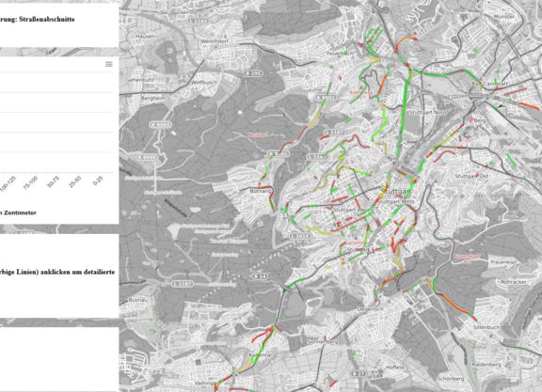Screen dimensions: 542x392
Task: Select the 25-50 axis category label
Action: 74,181
